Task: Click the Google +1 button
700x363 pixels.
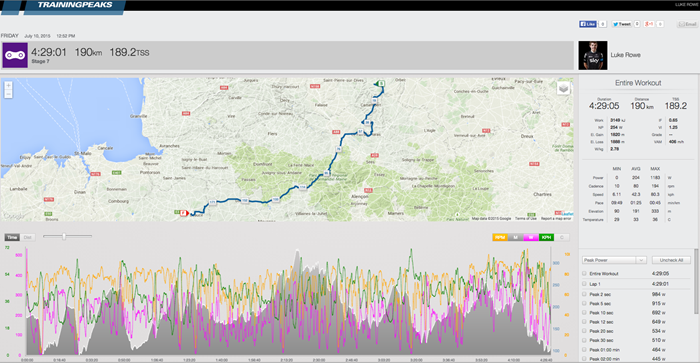Action: tap(649, 24)
